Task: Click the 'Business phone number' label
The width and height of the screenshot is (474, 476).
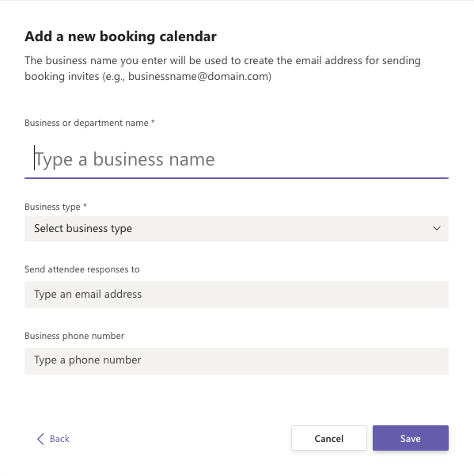Action: click(74, 336)
